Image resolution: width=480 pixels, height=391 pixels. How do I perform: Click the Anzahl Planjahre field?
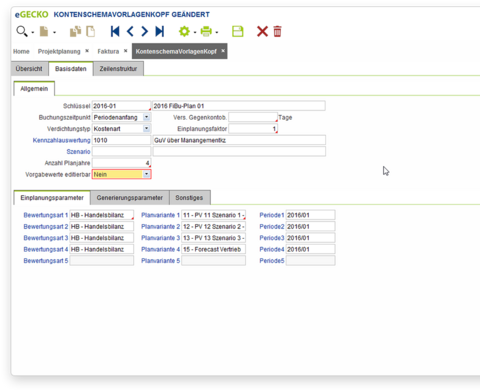click(x=121, y=163)
